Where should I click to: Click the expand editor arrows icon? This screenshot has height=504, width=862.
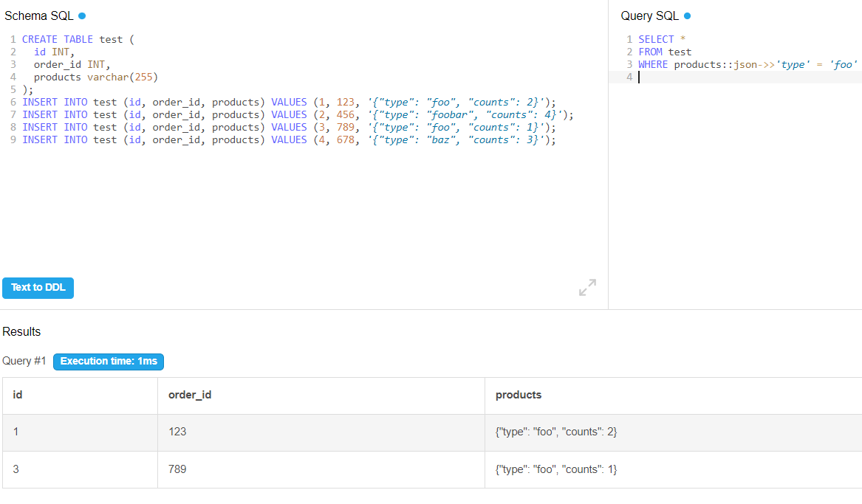[587, 287]
